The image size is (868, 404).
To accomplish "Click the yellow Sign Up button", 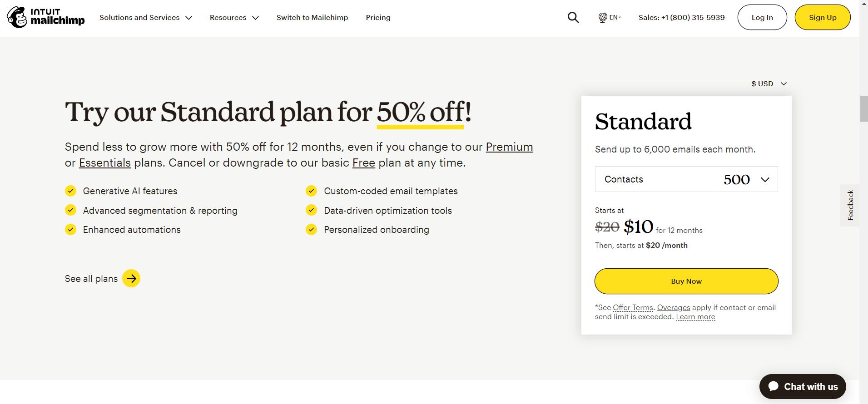I will tap(822, 17).
